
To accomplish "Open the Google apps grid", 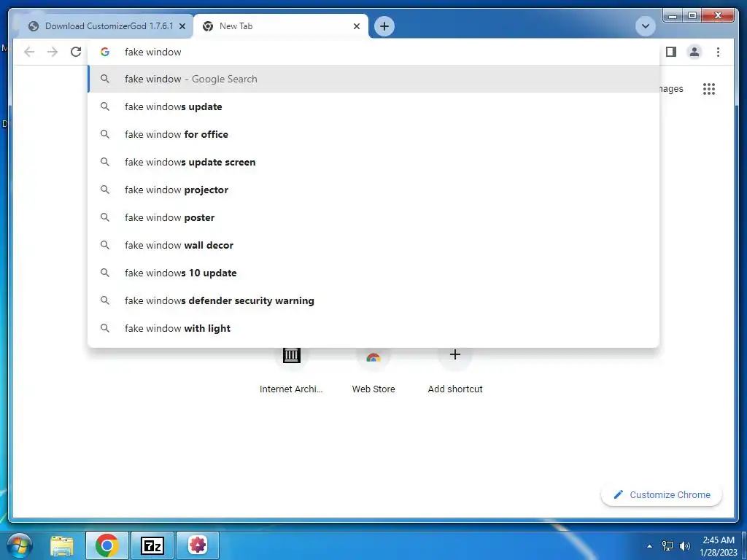I will point(709,89).
